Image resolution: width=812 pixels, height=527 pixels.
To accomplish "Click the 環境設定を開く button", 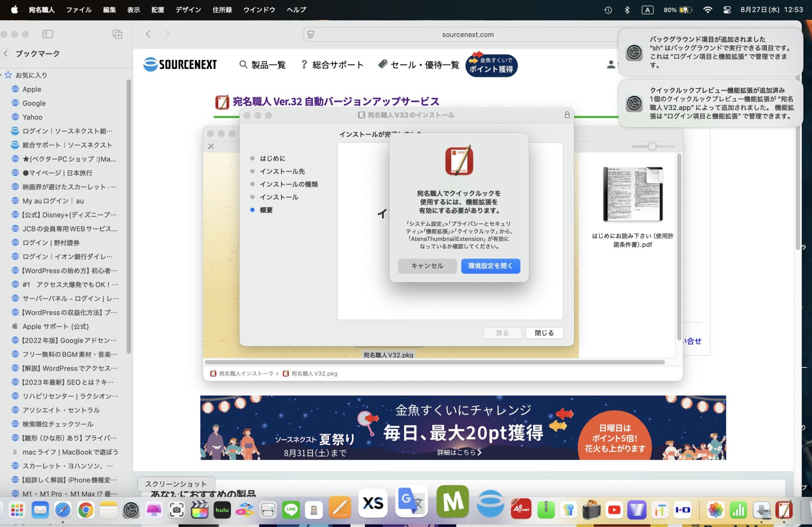I will point(491,266).
